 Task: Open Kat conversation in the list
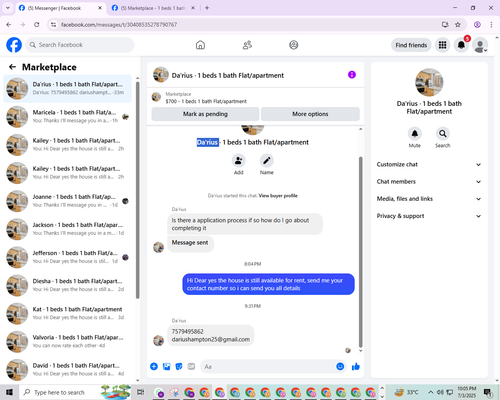67,313
